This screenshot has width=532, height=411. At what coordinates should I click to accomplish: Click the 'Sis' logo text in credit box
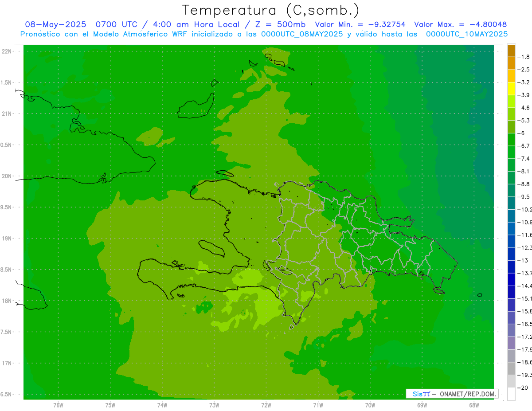pyautogui.click(x=417, y=394)
